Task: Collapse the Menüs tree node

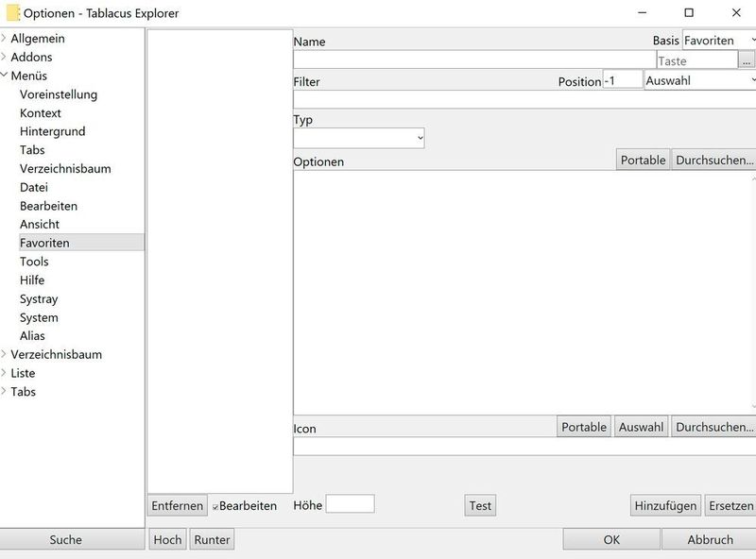Action: (x=4, y=76)
